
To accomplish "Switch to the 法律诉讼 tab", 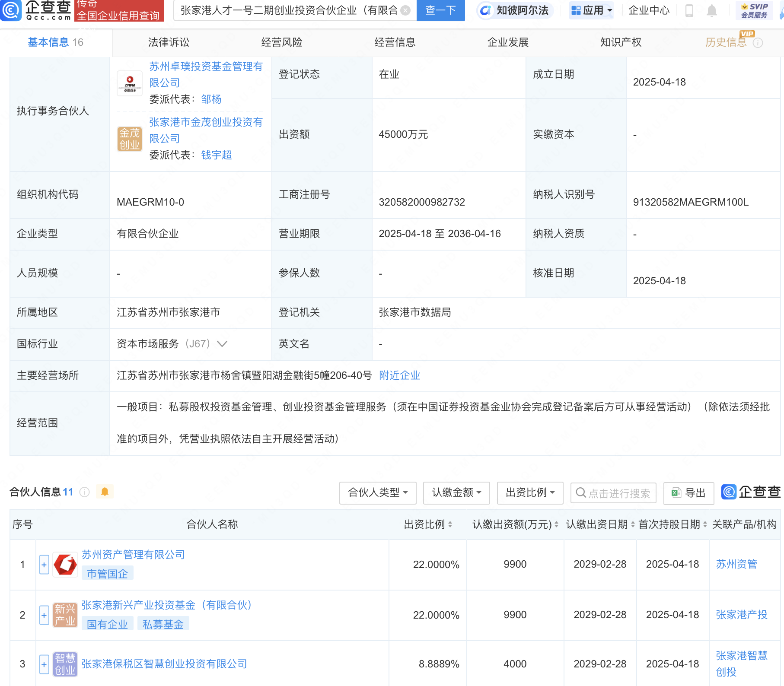I will (x=169, y=42).
